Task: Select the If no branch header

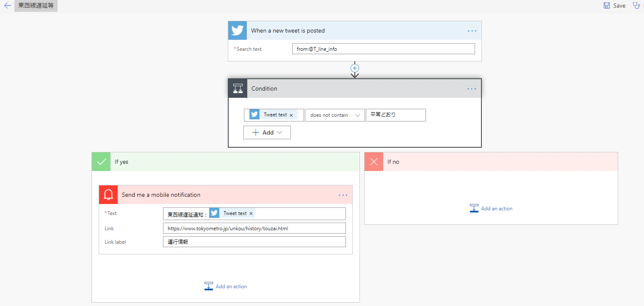Action: pyautogui.click(x=491, y=162)
